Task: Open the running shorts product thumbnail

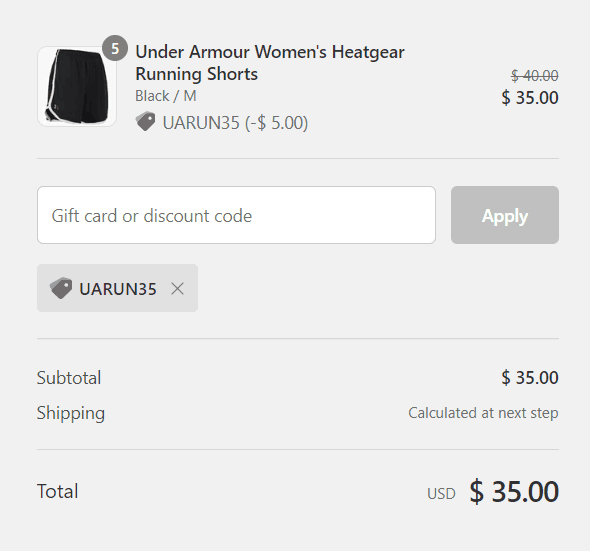Action: (77, 86)
